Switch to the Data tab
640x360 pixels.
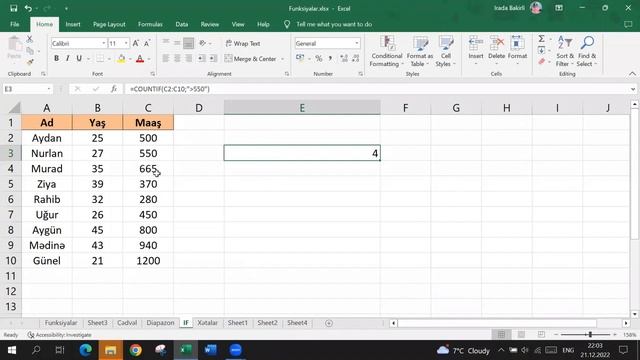click(182, 24)
